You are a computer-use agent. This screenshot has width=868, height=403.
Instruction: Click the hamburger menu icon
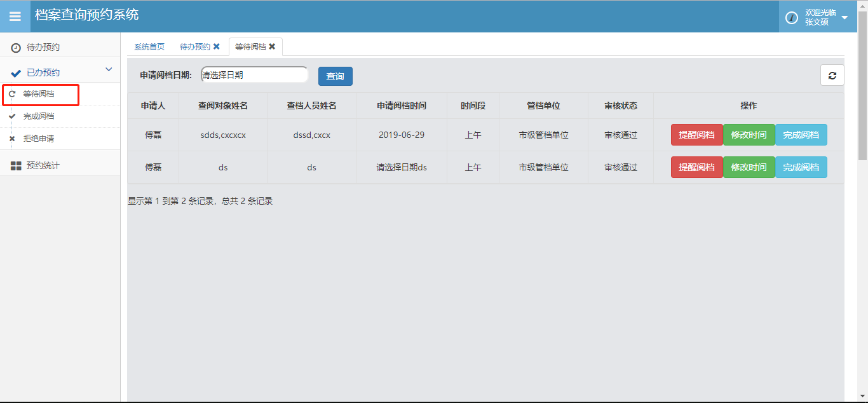pos(15,17)
